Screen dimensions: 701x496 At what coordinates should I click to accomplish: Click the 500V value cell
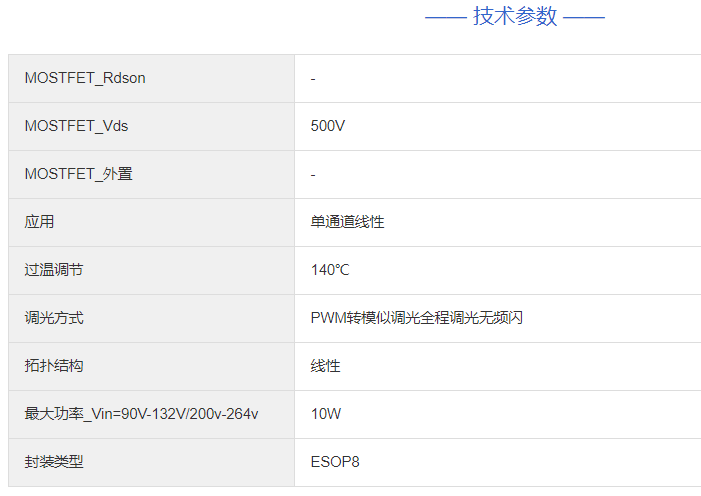[x=328, y=126]
